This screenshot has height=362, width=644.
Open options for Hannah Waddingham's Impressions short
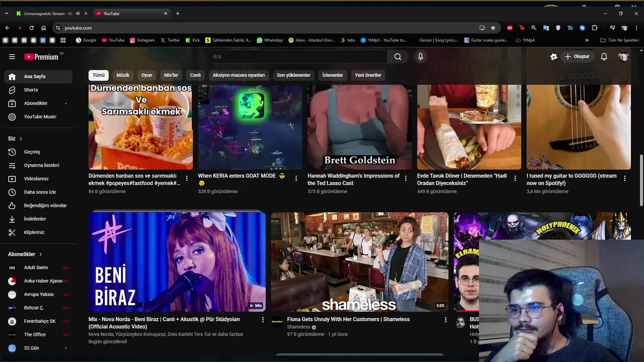tap(406, 178)
